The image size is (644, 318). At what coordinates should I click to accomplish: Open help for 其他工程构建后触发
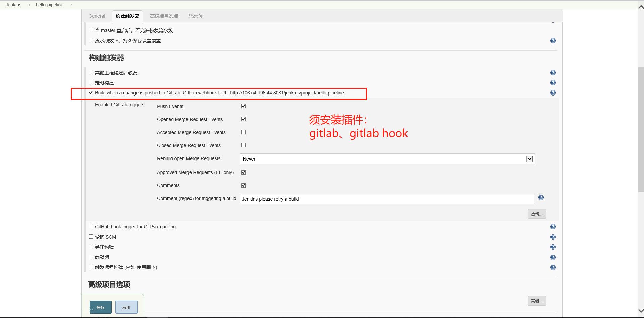[553, 73]
